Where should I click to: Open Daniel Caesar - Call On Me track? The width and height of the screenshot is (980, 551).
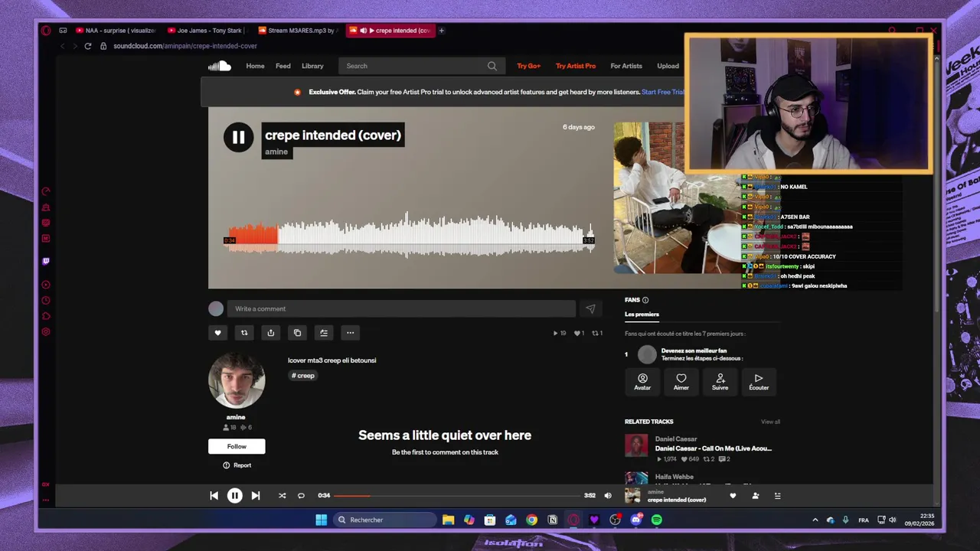(x=714, y=448)
